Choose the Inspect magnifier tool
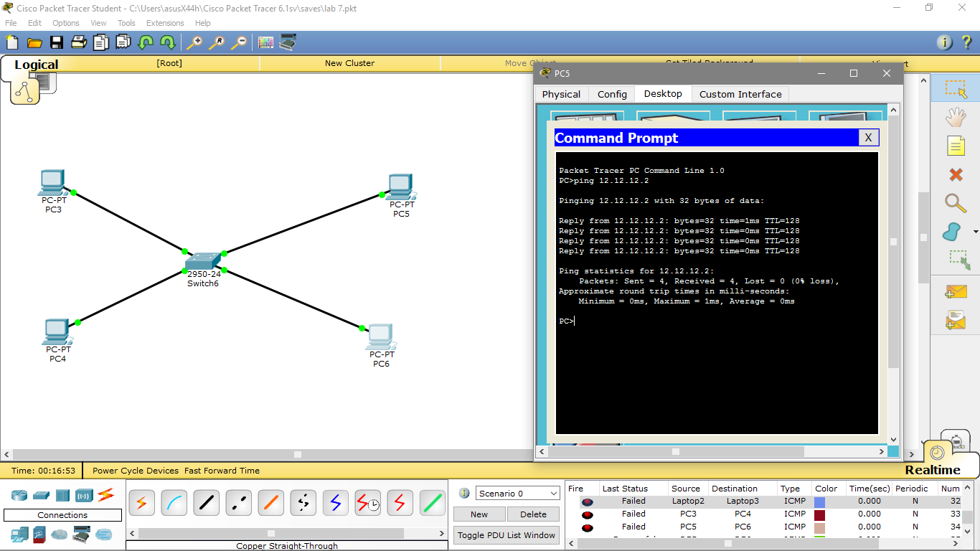 click(x=956, y=203)
